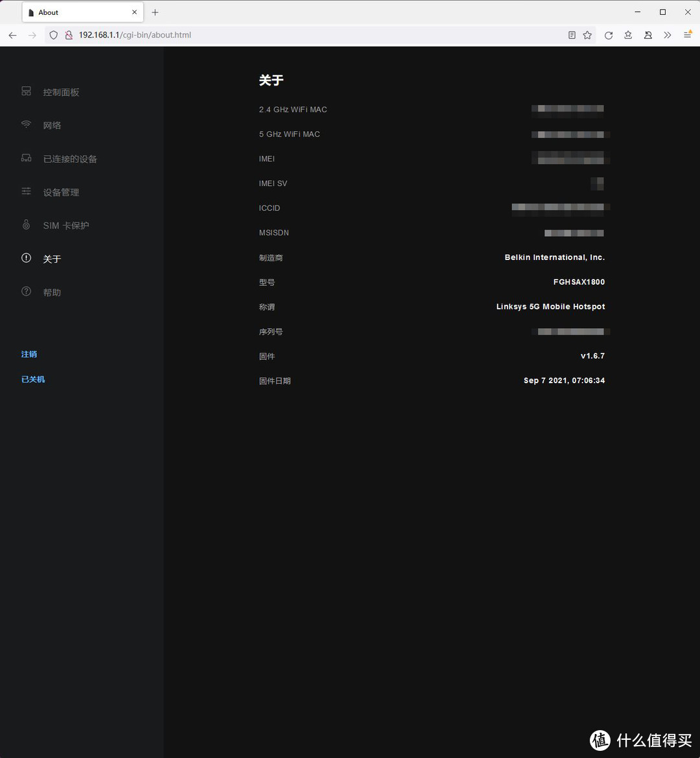Click 注销 logout link

[x=29, y=354]
